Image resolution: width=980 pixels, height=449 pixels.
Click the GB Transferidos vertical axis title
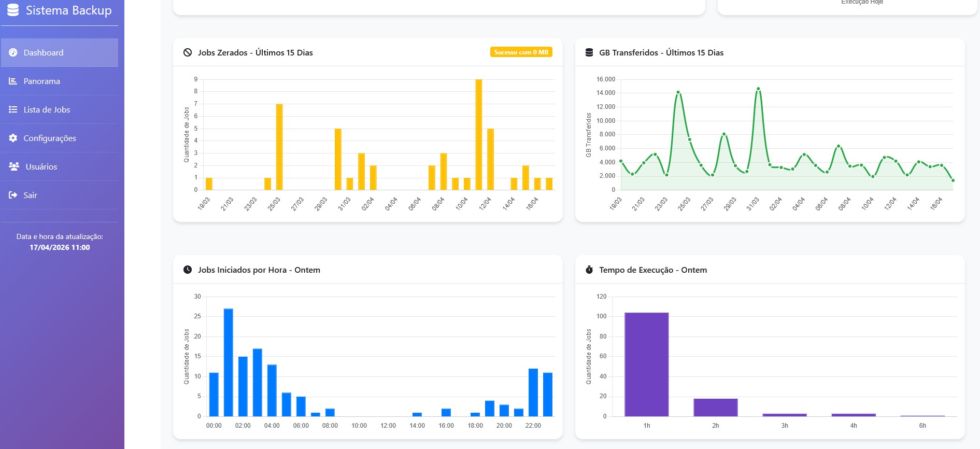[x=589, y=135]
